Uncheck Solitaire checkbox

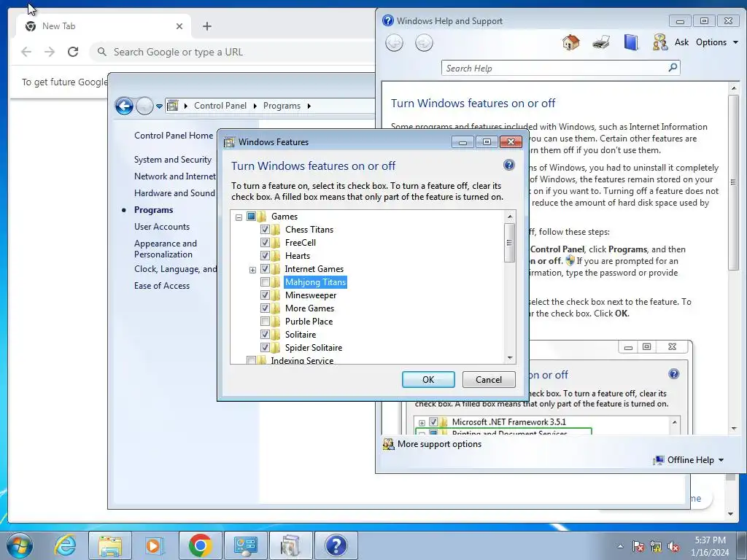(265, 334)
